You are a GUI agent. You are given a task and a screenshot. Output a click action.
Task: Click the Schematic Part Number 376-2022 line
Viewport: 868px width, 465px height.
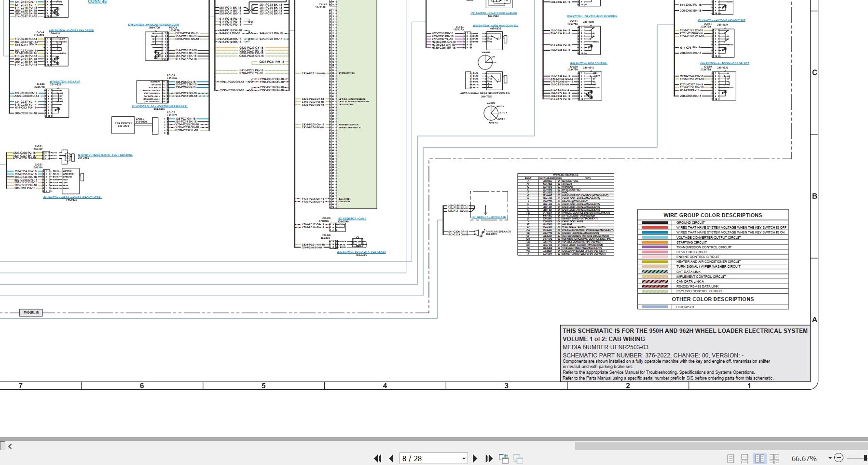pyautogui.click(x=653, y=356)
